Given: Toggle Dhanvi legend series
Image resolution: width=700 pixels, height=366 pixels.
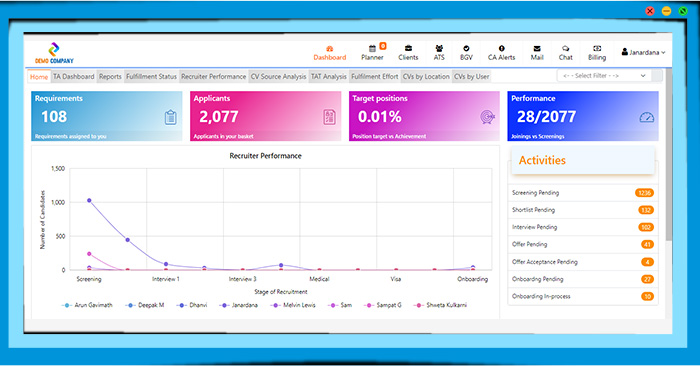Looking at the screenshot, I should [x=192, y=305].
